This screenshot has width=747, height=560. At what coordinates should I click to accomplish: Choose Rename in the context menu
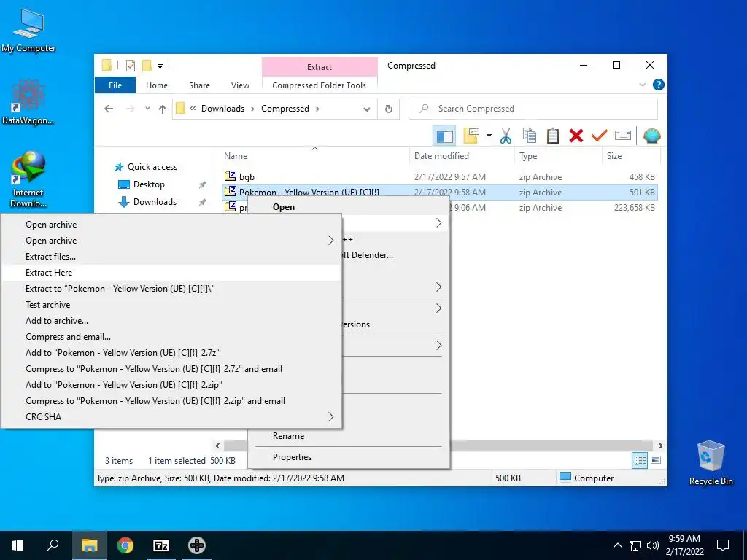coord(288,436)
